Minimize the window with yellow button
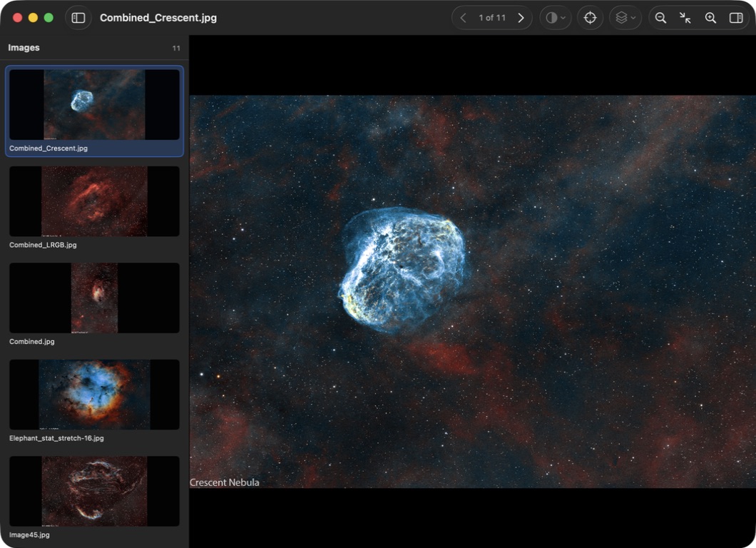The width and height of the screenshot is (756, 548). pos(33,18)
